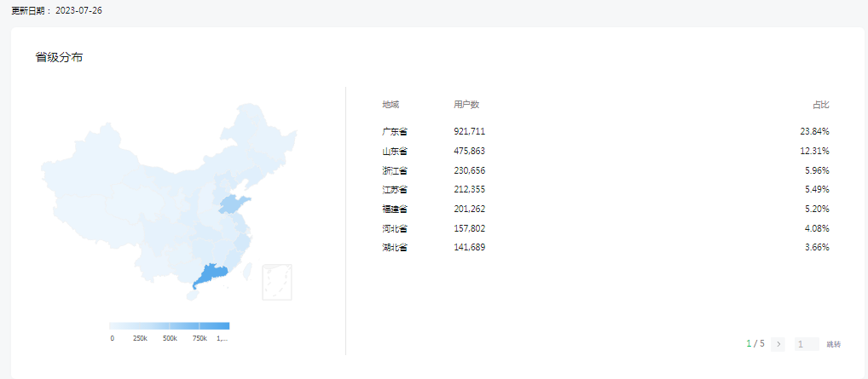This screenshot has height=379, width=868.
Task: Click the 用户数 column header
Action: coord(466,105)
